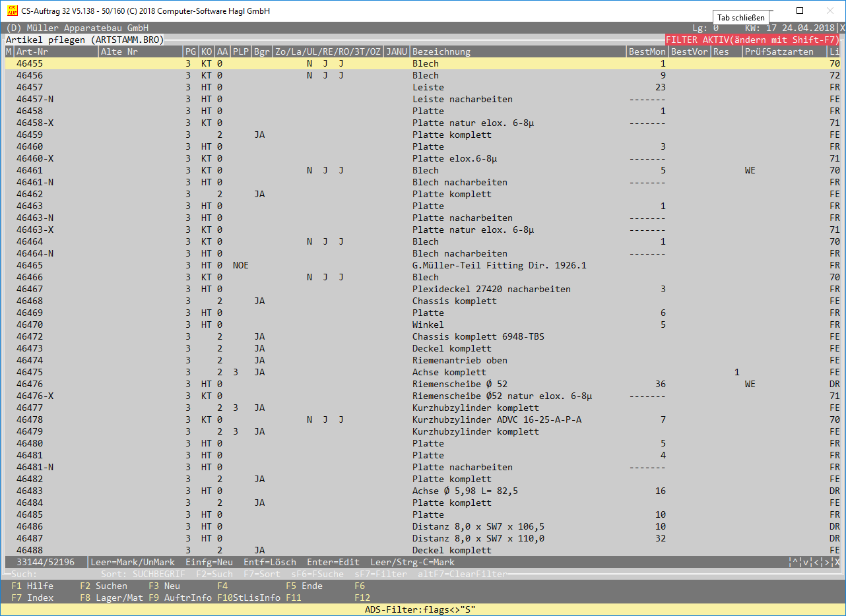846x616 pixels.
Task: Click the red FILTER AKTIV indicator
Action: (x=752, y=40)
